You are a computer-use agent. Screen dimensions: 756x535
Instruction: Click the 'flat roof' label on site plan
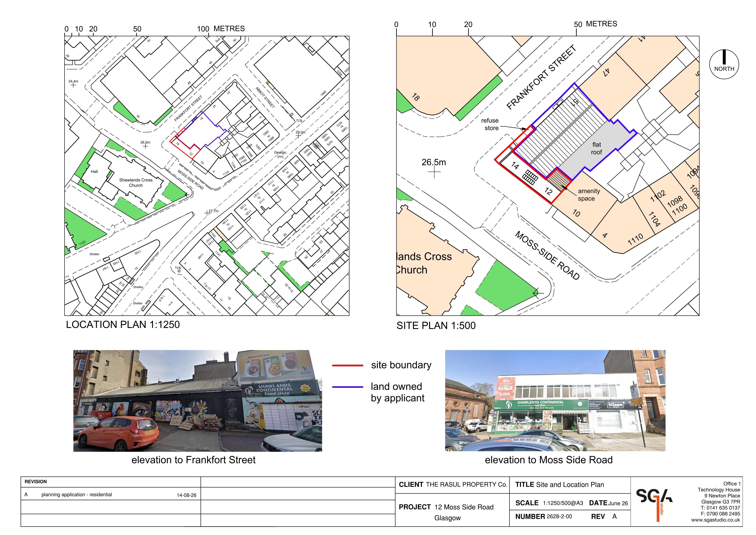coord(597,148)
